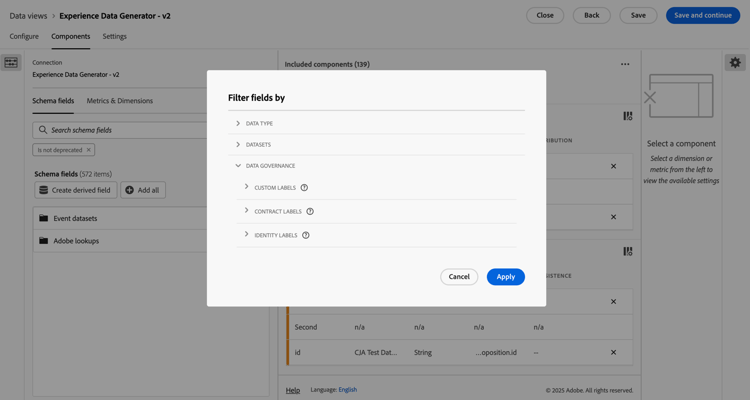Image resolution: width=750 pixels, height=400 pixels.
Task: Click the Event datasets folder icon
Action: point(44,218)
